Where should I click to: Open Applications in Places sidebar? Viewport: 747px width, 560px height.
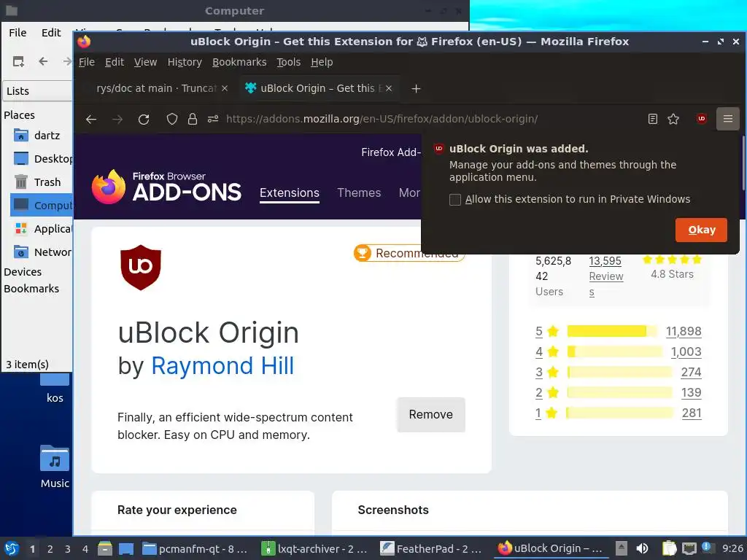pyautogui.click(x=42, y=228)
